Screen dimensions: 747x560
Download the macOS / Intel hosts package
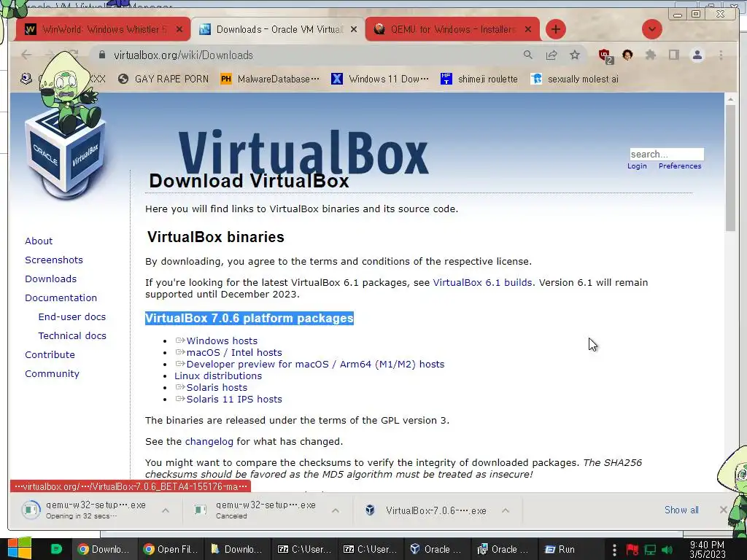234,352
